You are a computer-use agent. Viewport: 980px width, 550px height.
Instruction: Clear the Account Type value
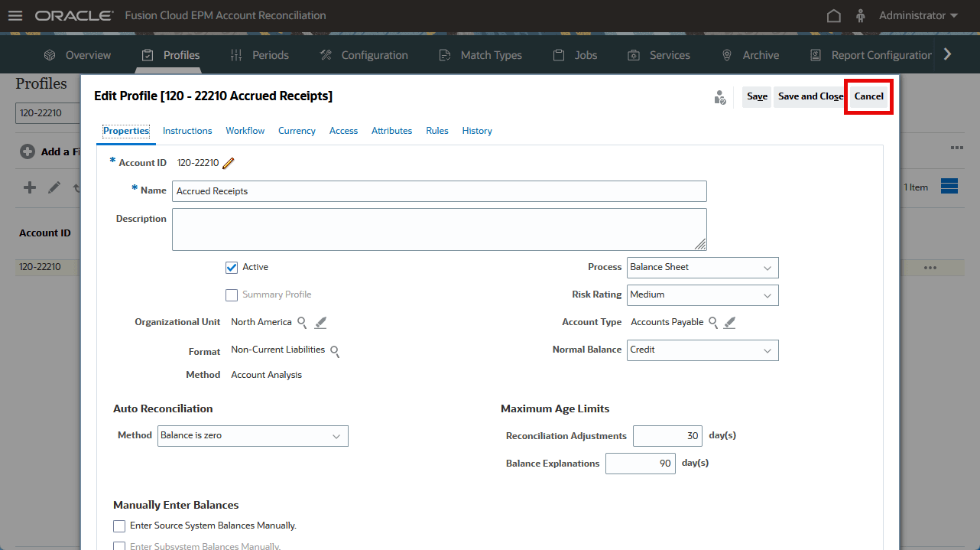click(x=730, y=323)
